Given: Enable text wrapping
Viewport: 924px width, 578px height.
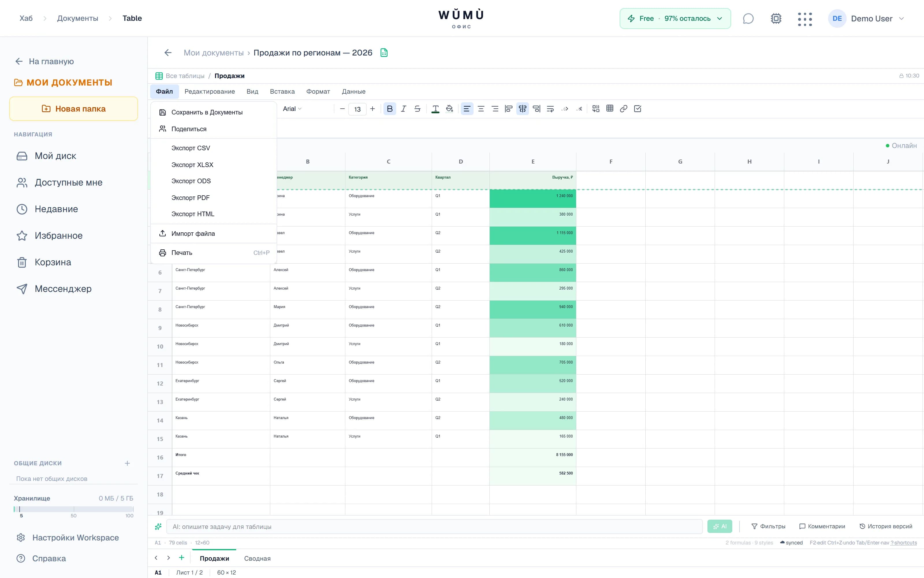Looking at the screenshot, I should [550, 109].
